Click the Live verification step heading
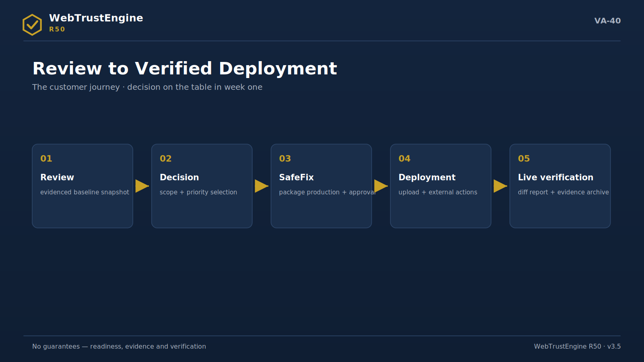Viewport: 644px width, 362px height. coord(556,177)
